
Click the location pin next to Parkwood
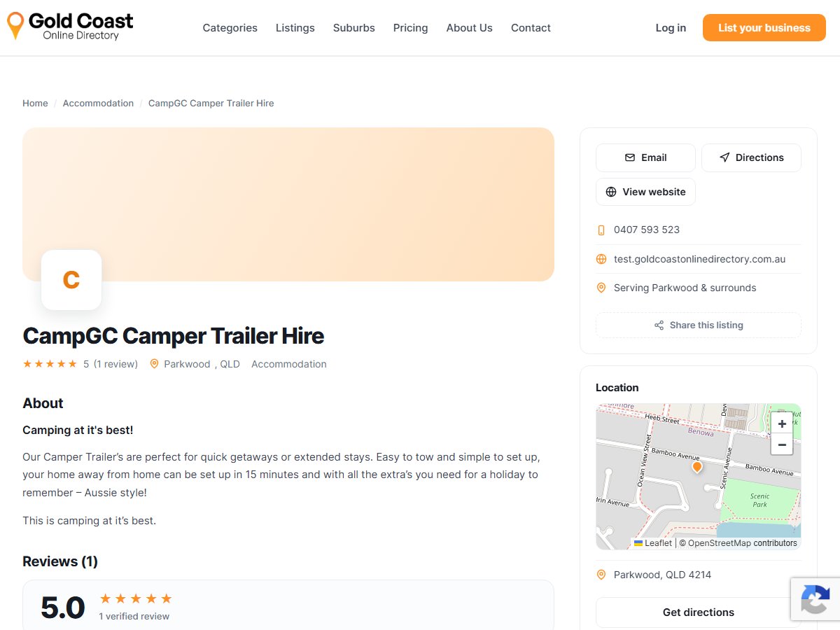tap(155, 364)
